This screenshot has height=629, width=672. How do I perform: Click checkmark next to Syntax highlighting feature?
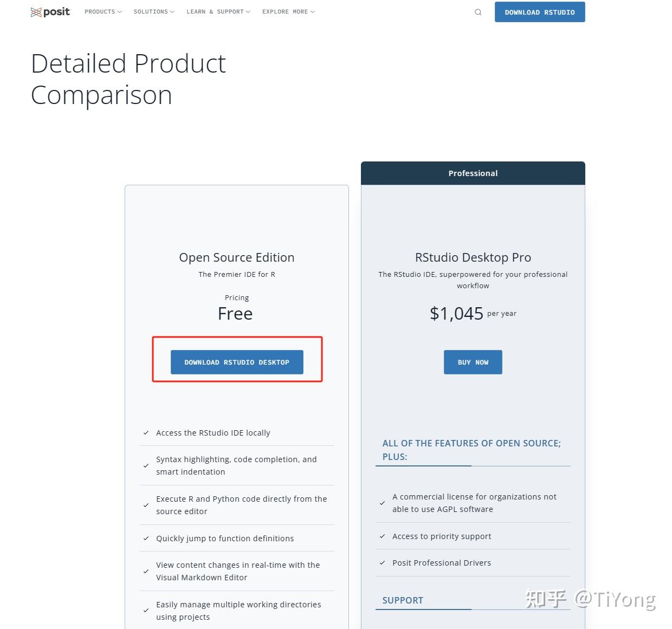tap(146, 465)
